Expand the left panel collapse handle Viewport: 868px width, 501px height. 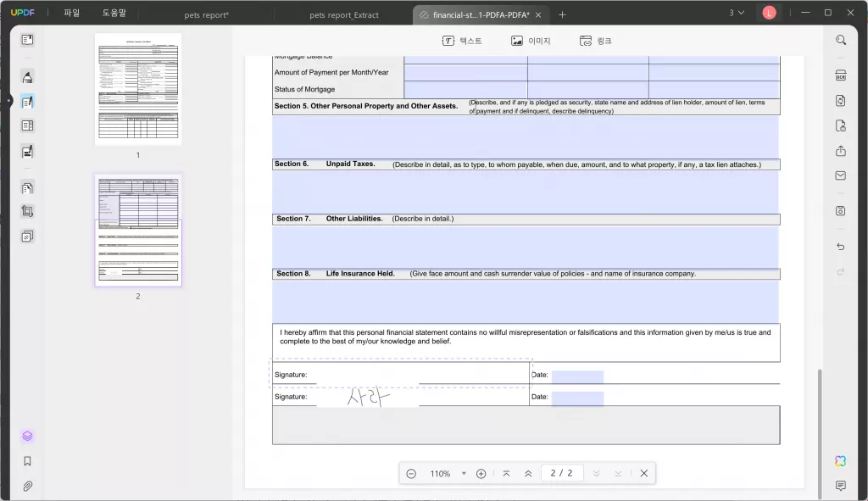(8, 101)
